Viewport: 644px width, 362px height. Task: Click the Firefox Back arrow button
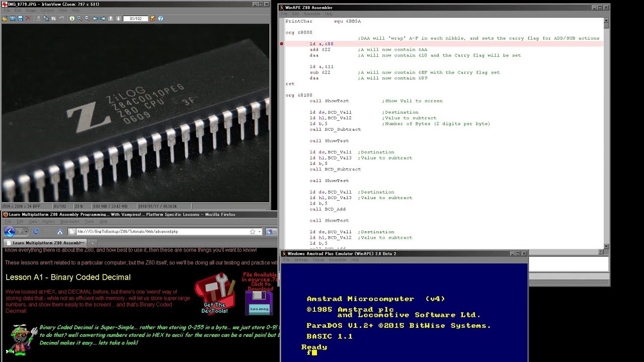(10, 231)
